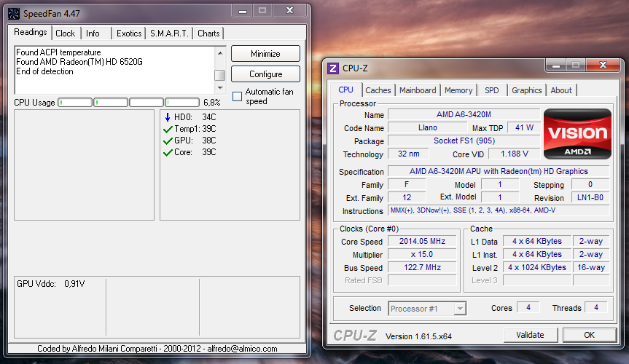
Task: Click the alfredo@almico.com credits line in SpeedFan
Action: 157,349
